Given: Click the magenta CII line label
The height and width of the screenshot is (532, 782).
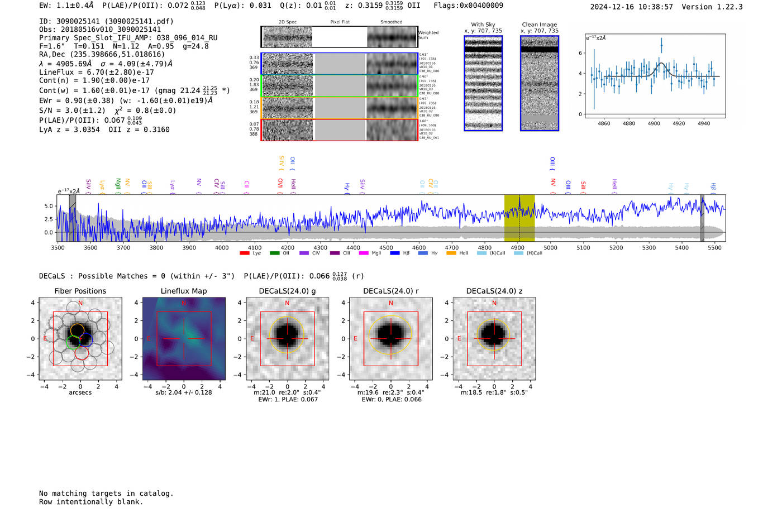Looking at the screenshot, I should click(246, 185).
